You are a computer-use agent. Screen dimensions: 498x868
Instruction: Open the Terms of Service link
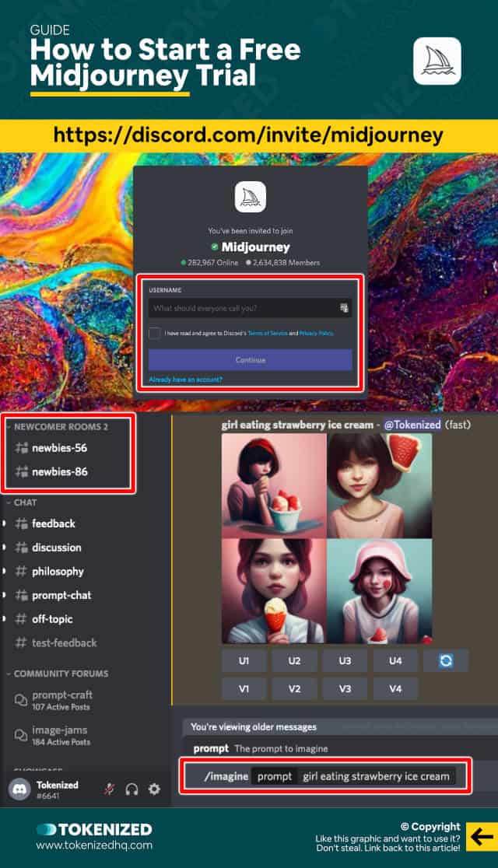pyautogui.click(x=268, y=333)
